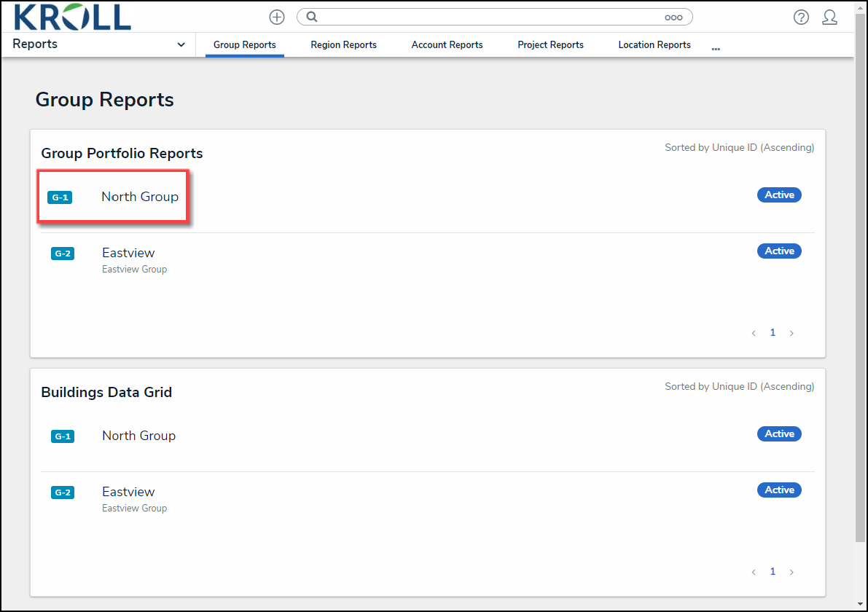Switch to Project Reports tab
The width and height of the screenshot is (868, 612).
click(551, 45)
